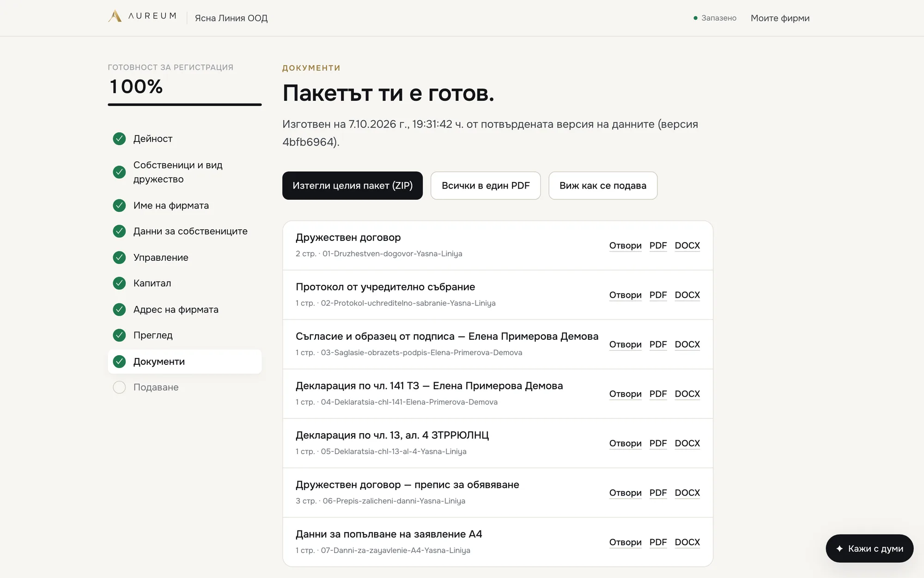Viewport: 924px width, 578px height.
Task: Open Декларация по чл. 13, ал. 4
Action: [625, 443]
